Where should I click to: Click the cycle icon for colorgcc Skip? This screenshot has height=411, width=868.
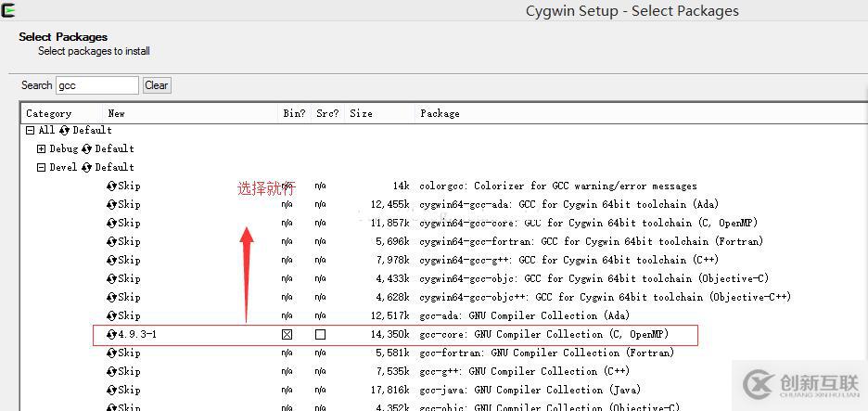tap(111, 186)
